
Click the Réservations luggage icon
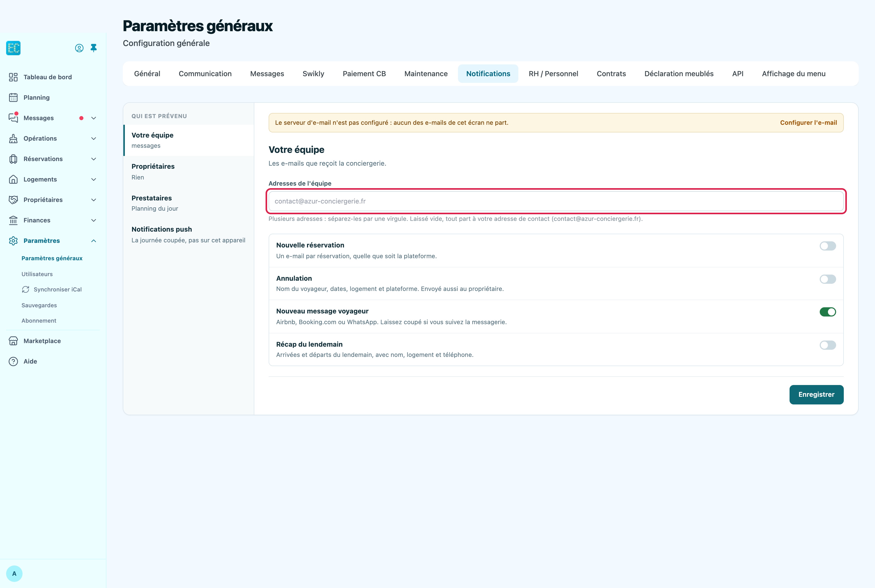point(13,159)
